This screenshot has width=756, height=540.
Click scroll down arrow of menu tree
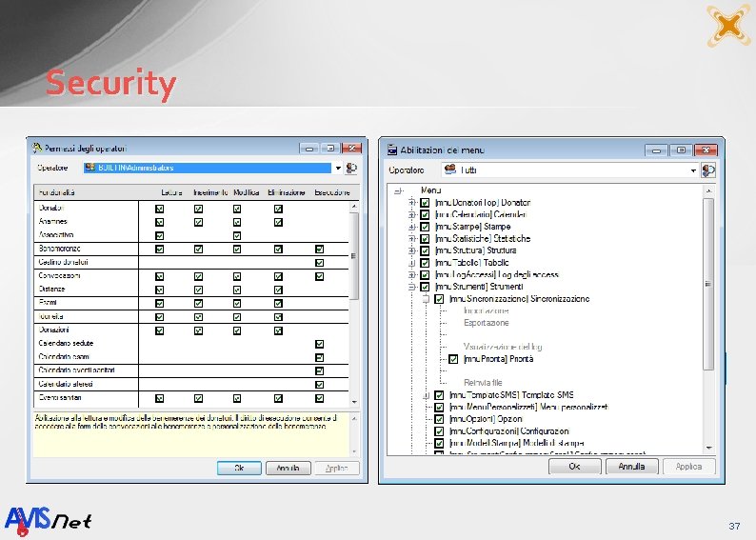708,448
